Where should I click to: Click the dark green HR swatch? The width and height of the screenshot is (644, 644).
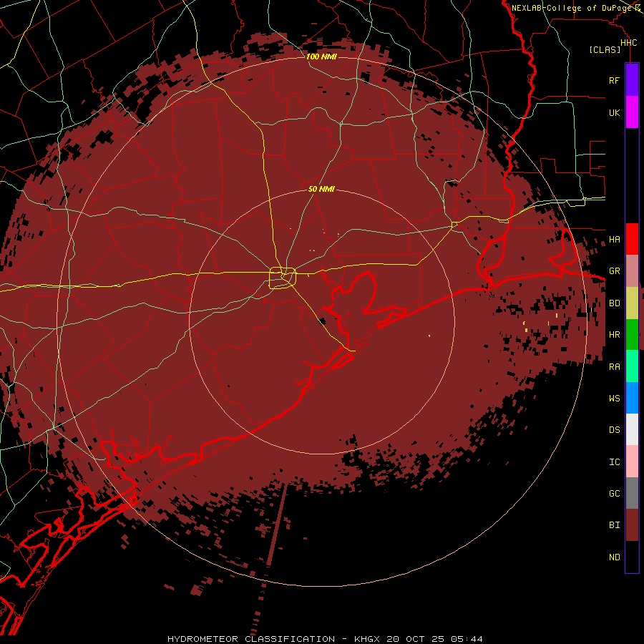(632, 335)
